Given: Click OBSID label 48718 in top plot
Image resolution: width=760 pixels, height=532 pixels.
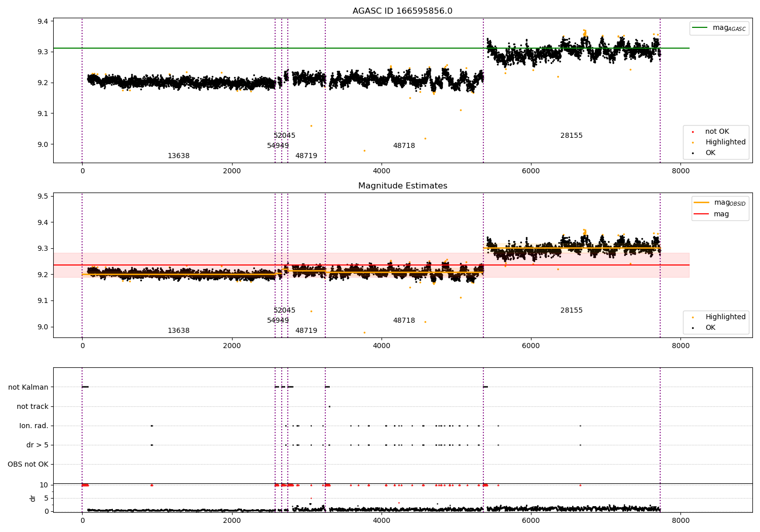Looking at the screenshot, I should click(x=404, y=146).
